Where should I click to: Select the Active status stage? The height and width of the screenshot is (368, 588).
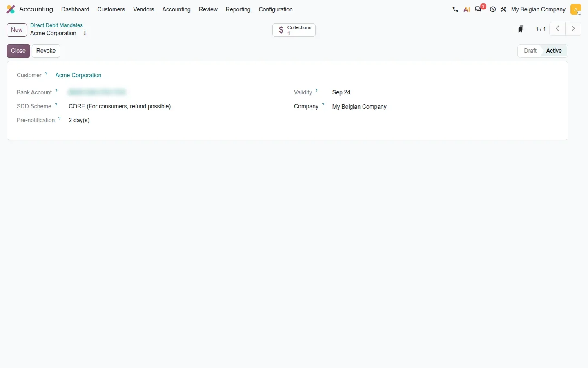coord(554,51)
